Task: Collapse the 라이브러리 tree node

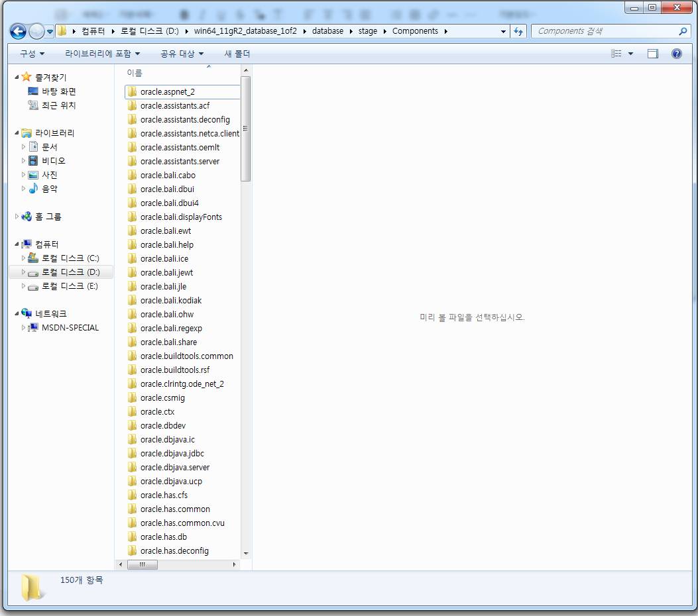Action: [x=17, y=133]
